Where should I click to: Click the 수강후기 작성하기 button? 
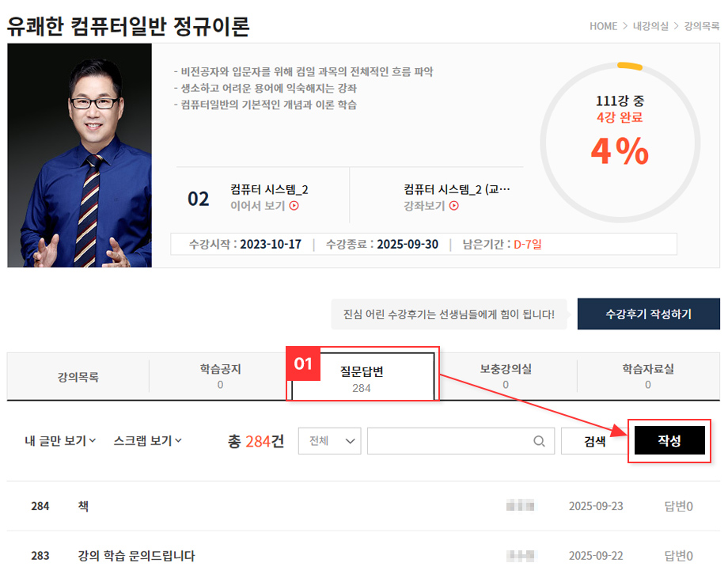[x=648, y=314]
